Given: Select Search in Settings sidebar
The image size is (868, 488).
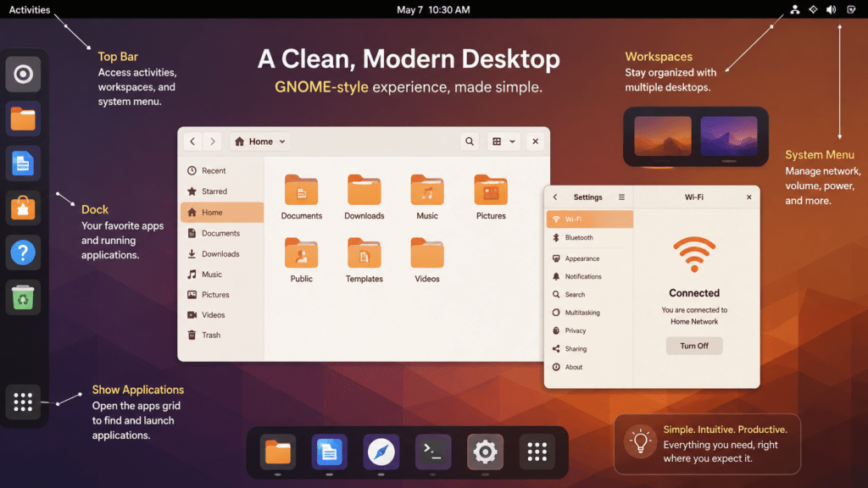Looking at the screenshot, I should point(590,294).
